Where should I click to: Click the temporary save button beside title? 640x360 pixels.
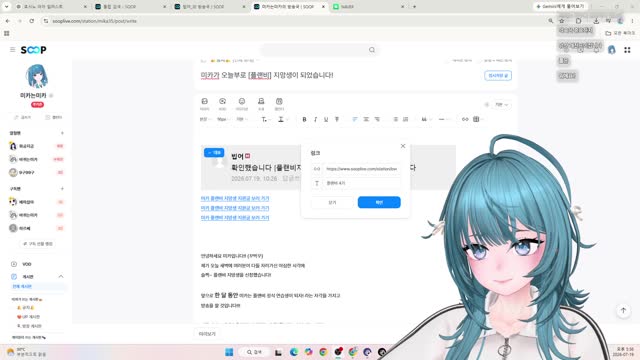(x=498, y=76)
